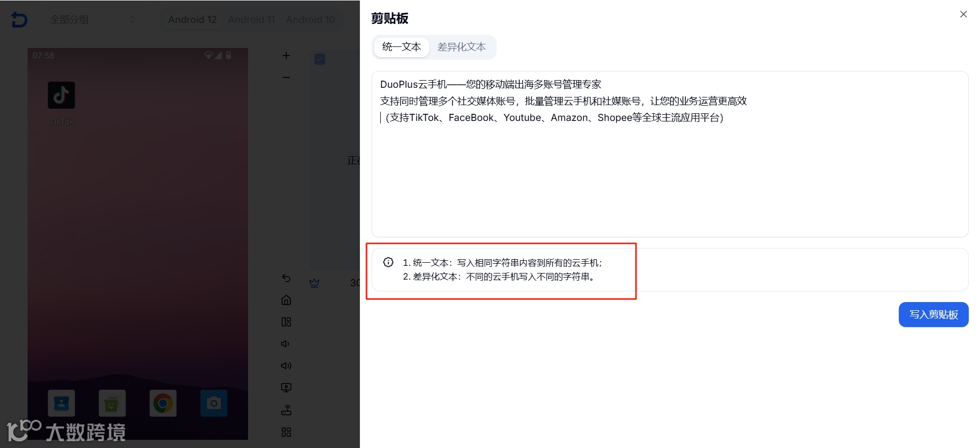
Task: Click the minus zoom-out icon
Action: click(286, 78)
